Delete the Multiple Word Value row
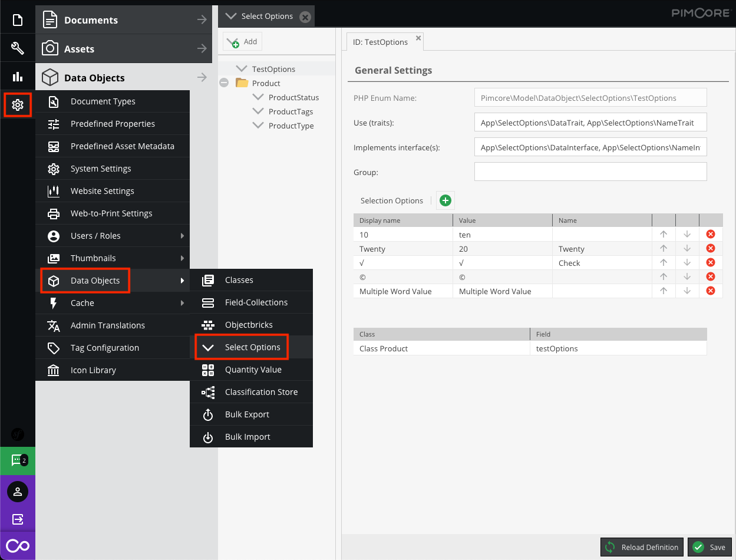 point(711,291)
